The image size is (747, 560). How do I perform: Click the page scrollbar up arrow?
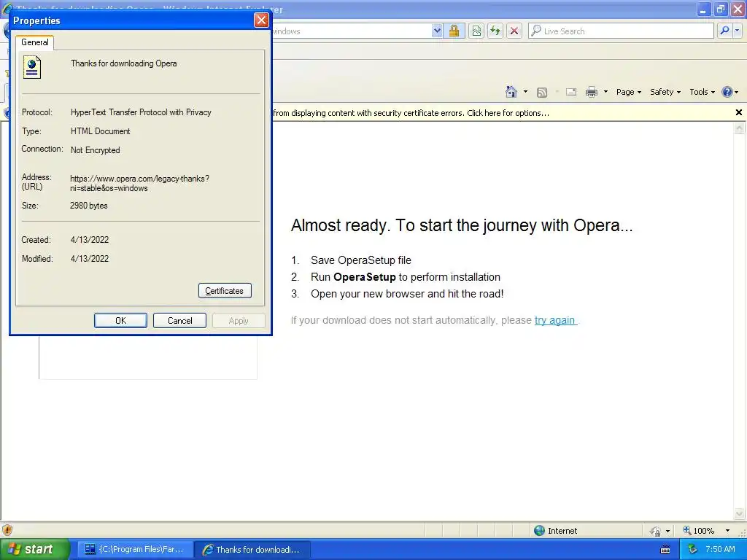point(740,128)
